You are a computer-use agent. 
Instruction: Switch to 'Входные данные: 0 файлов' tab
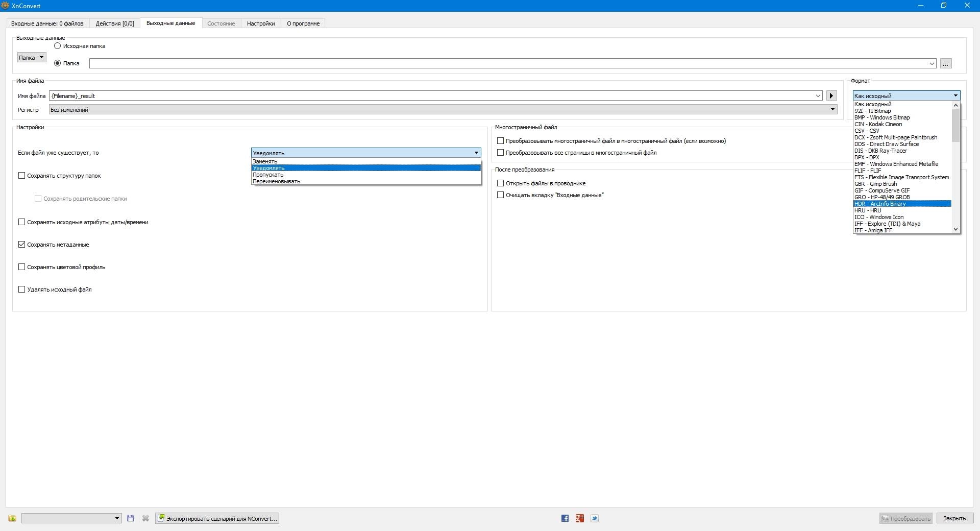point(47,23)
